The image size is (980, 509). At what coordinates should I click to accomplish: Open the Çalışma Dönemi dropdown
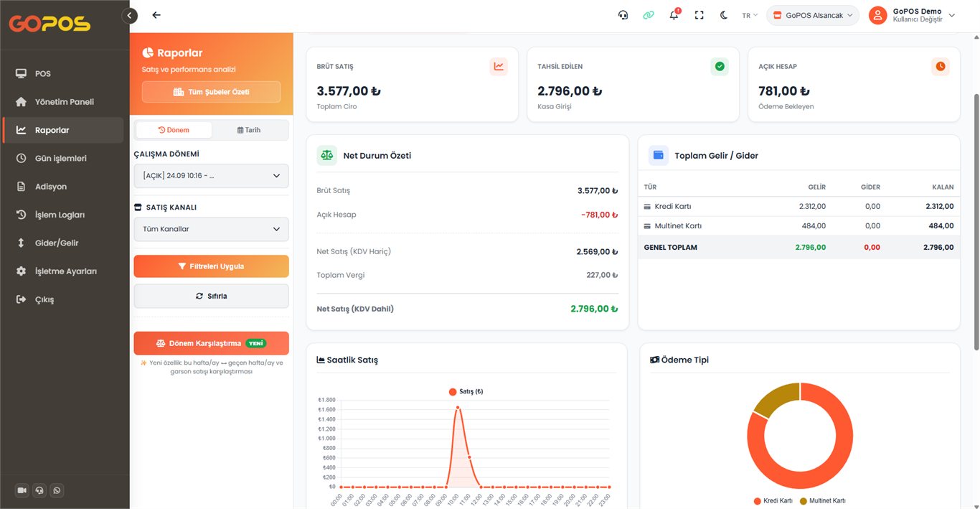tap(211, 176)
